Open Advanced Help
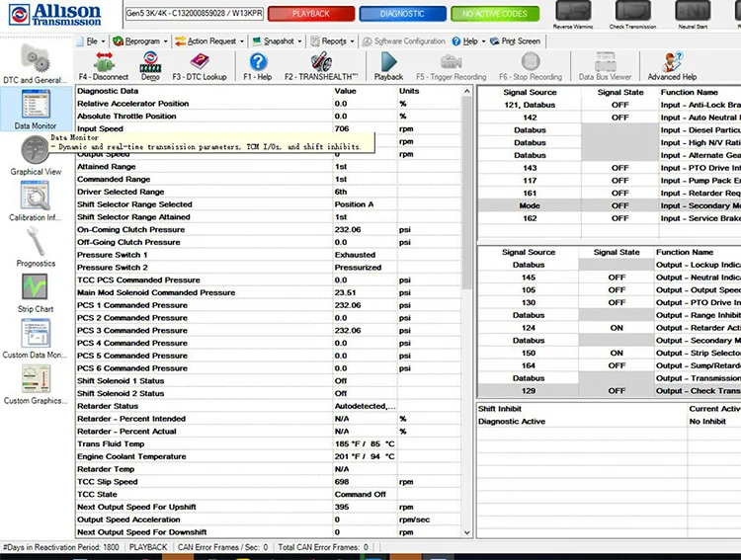 pos(672,65)
